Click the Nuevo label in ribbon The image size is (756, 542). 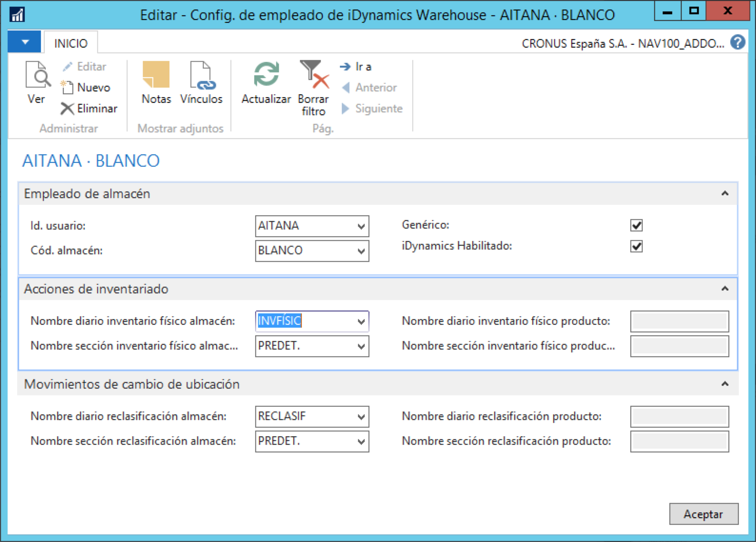94,88
